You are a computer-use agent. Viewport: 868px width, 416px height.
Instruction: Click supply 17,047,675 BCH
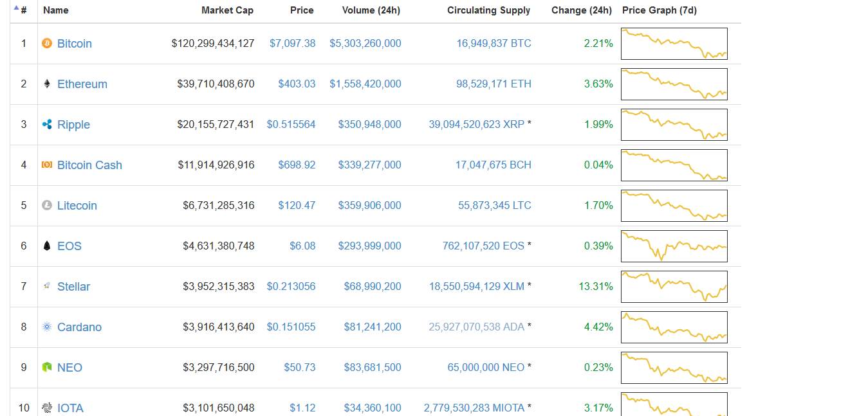[494, 165]
